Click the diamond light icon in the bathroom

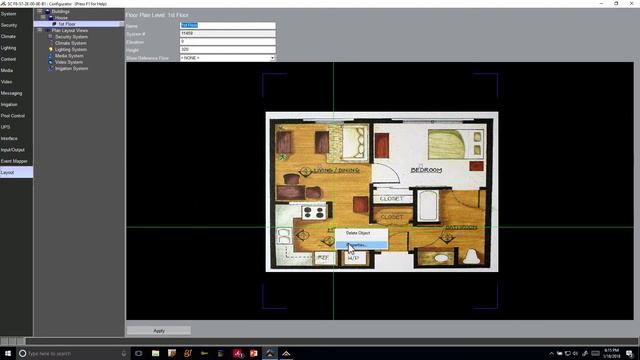(x=446, y=238)
